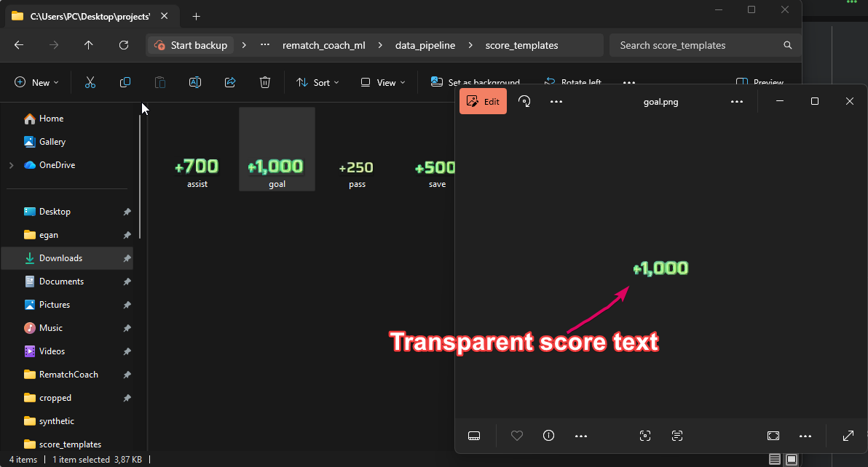Enter fullscreen with the expand arrow
The image size is (868, 467).
coord(848,436)
